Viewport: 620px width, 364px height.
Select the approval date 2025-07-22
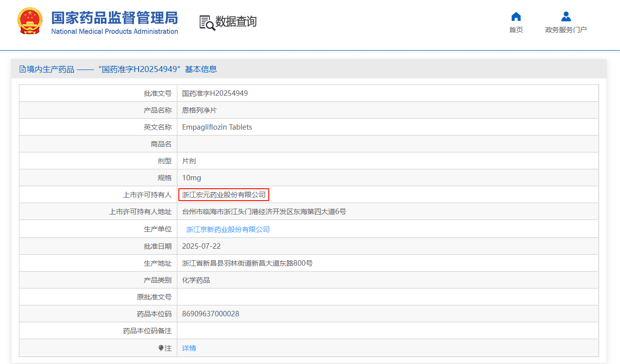(x=202, y=246)
